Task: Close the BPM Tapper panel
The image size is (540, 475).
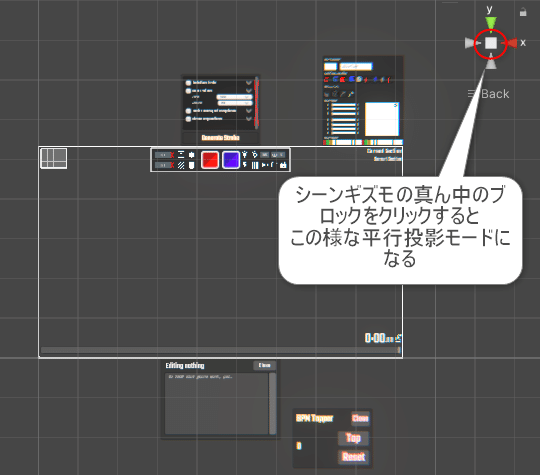Action: point(360,418)
